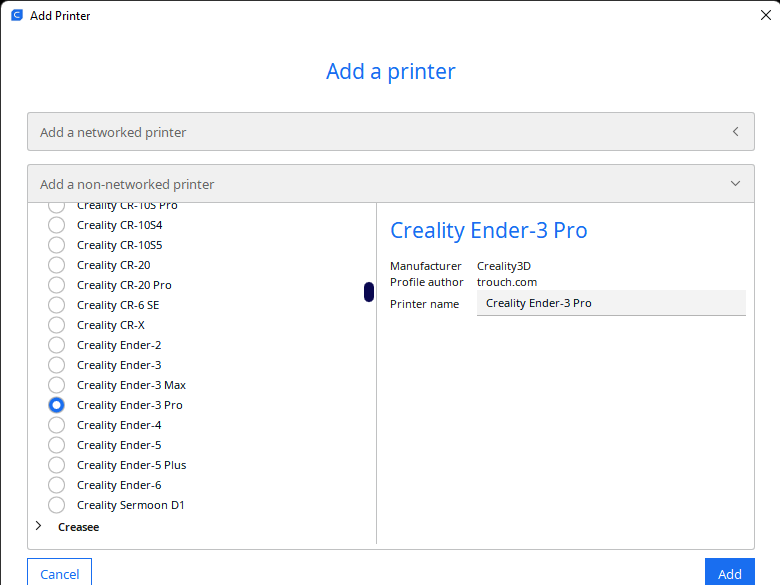Choose the Creality Sermoon D1 printer

[x=57, y=505]
